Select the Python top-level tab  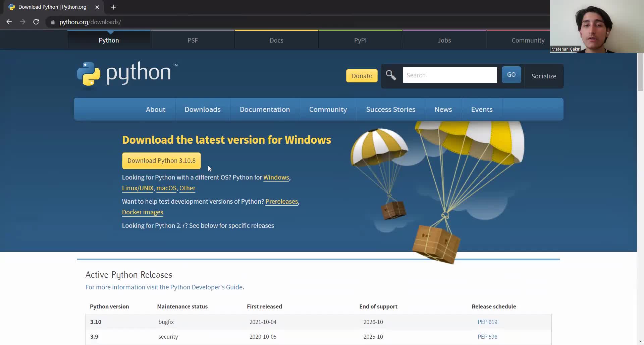pyautogui.click(x=109, y=40)
